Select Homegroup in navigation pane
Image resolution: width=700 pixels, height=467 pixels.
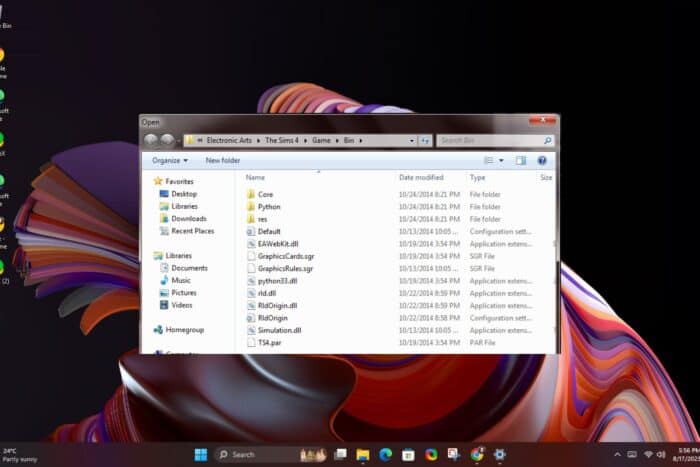[184, 330]
